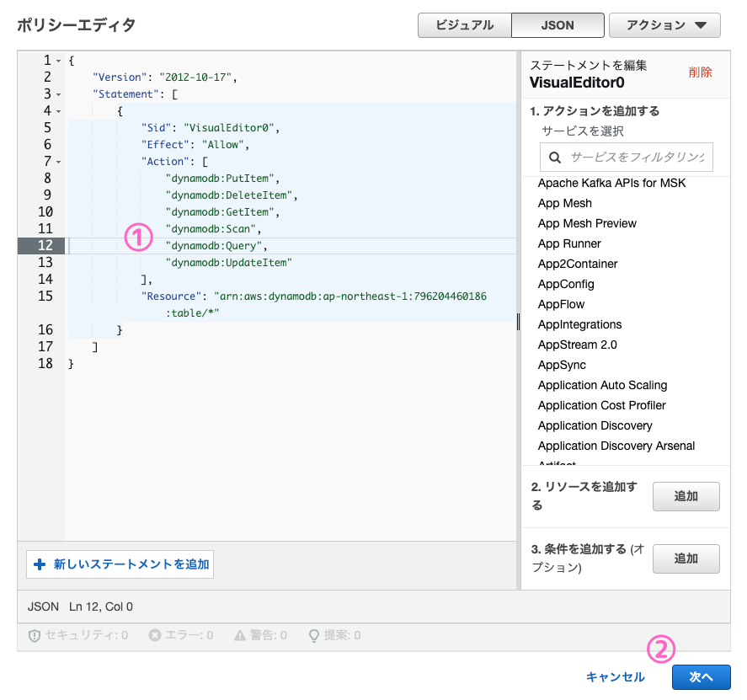This screenshot has height=700, width=747.
Task: Choose App Runner from service list
Action: pyautogui.click(x=569, y=243)
